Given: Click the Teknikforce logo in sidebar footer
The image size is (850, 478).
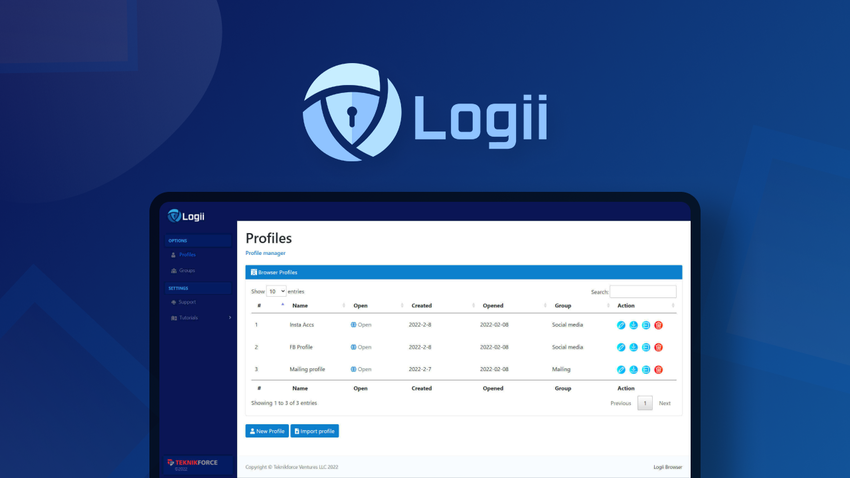Looking at the screenshot, I should coord(192,463).
